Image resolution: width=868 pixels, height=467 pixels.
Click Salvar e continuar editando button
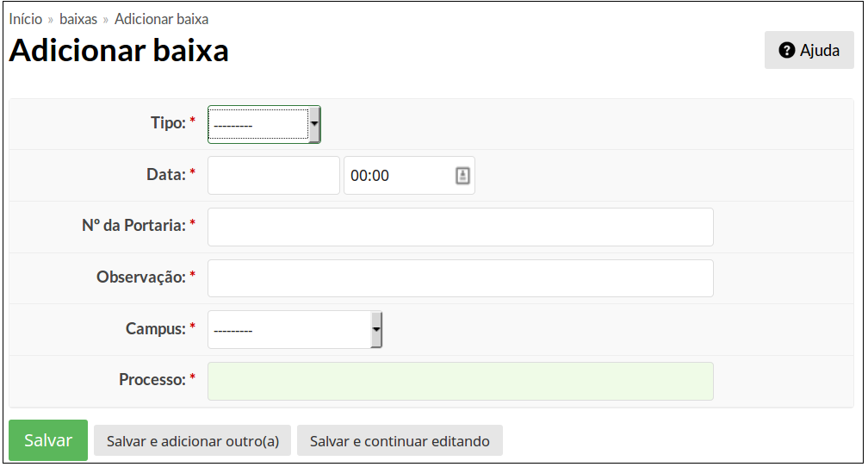point(400,441)
